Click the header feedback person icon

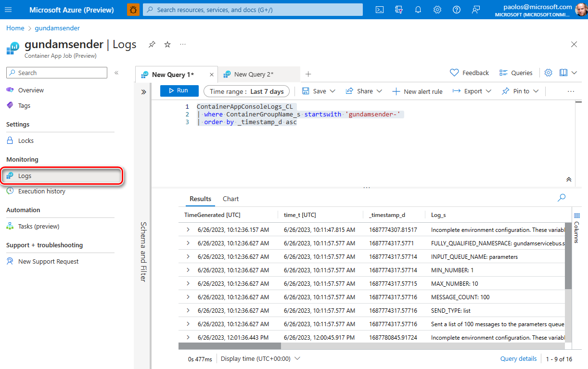476,10
